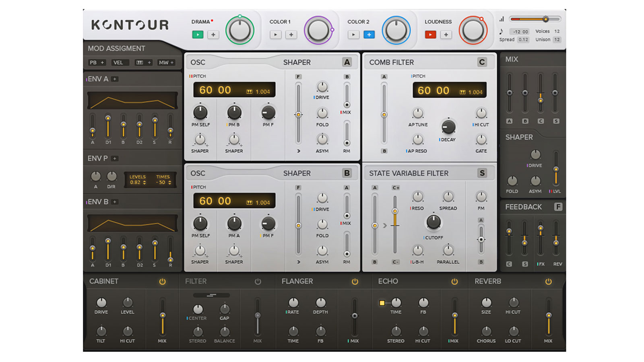Image resolution: width=644 pixels, height=362 pixels.
Task: Expand the arrow below OSC B shaper F slider
Action: pyautogui.click(x=299, y=262)
